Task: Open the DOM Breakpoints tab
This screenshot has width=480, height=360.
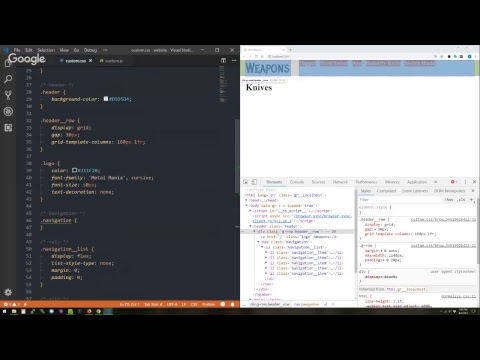Action: 449,191
